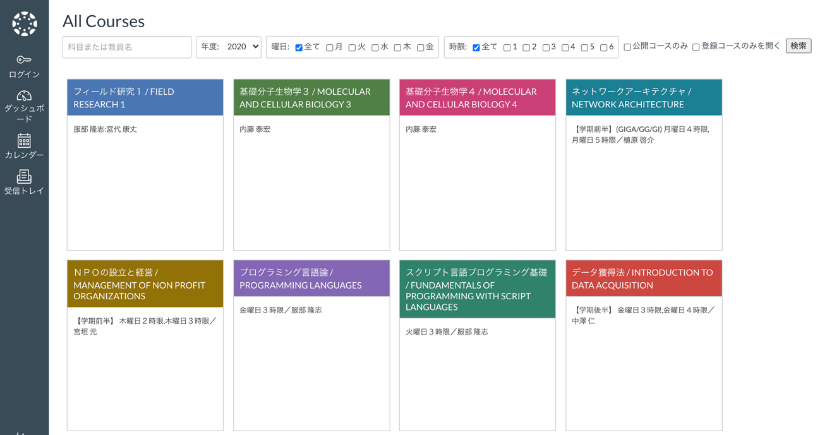Open the login (ログイン) key icon
This screenshot has height=435, width=820.
pos(24,60)
